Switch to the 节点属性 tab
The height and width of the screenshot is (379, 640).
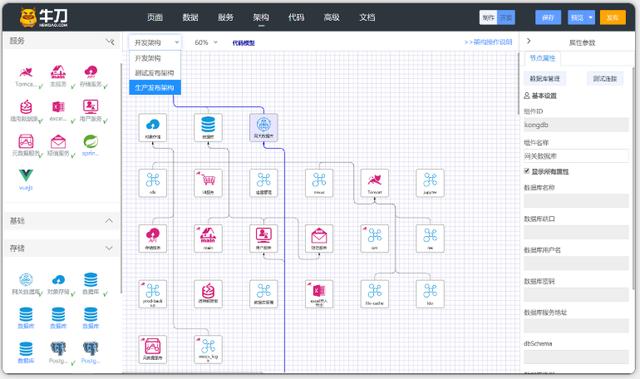pyautogui.click(x=542, y=58)
